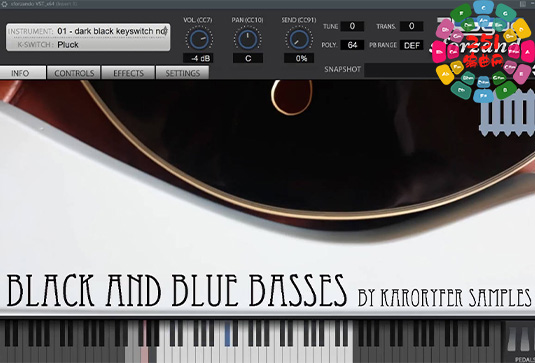Switch to the INFO tab

[x=23, y=73]
